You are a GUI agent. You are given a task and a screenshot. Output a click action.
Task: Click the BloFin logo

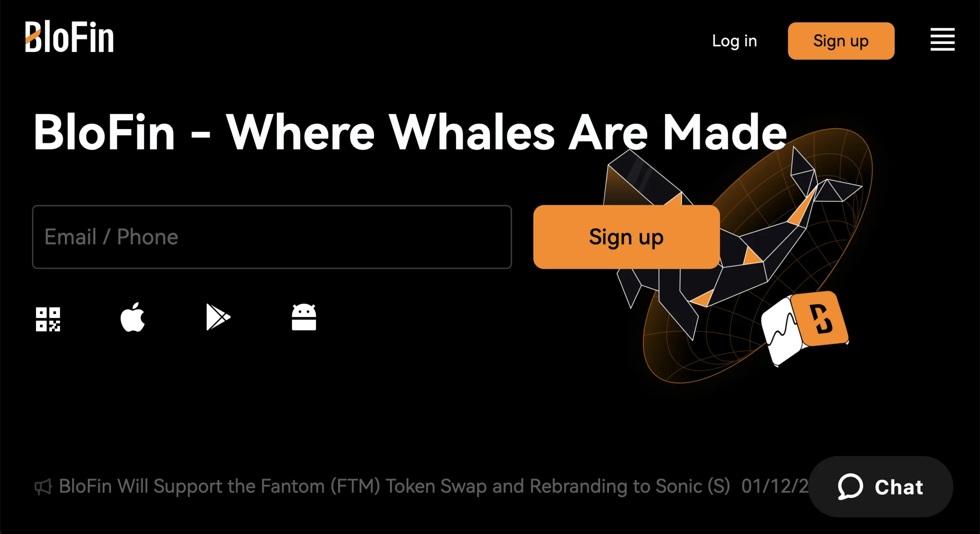click(x=69, y=37)
